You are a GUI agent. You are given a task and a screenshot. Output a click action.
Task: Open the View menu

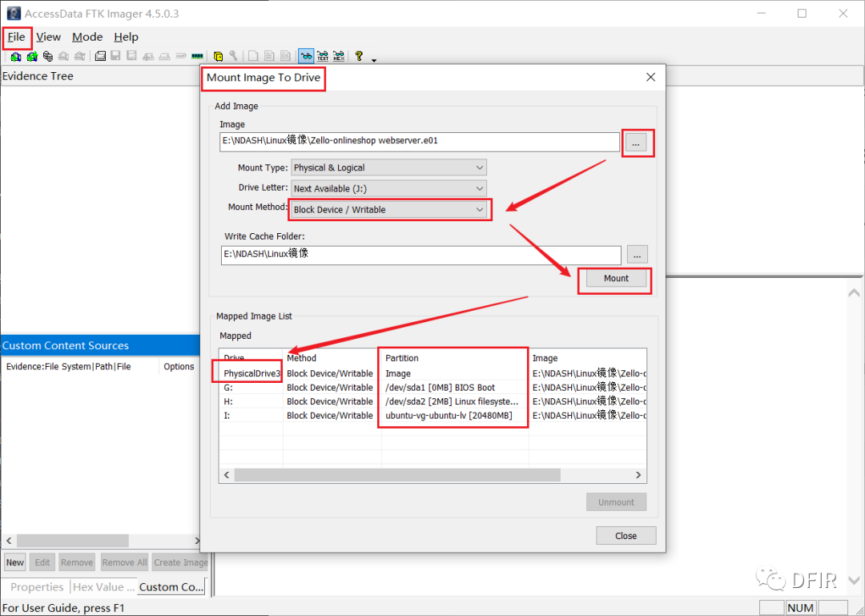pyautogui.click(x=49, y=37)
